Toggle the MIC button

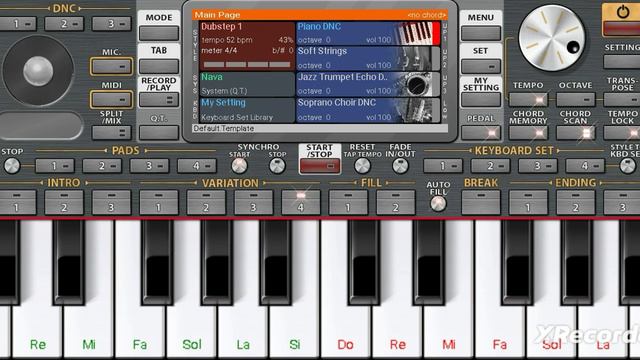pos(111,67)
